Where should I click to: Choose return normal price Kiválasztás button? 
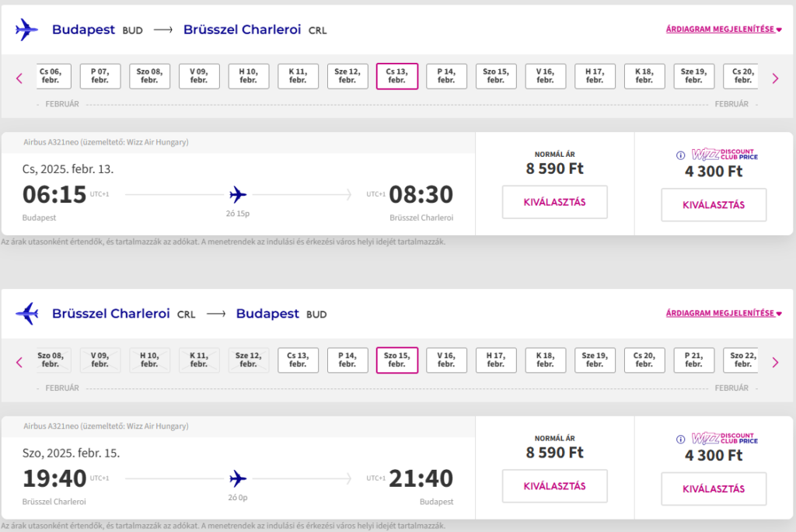pos(555,486)
